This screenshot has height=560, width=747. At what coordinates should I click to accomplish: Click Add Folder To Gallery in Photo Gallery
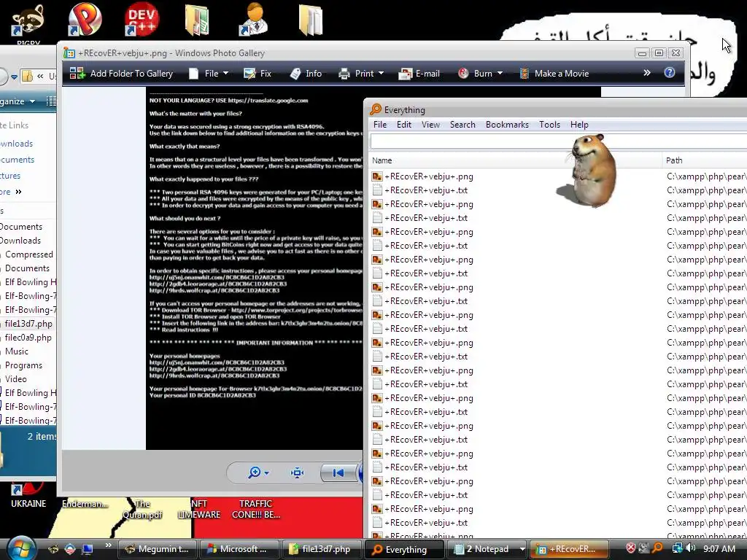point(121,74)
